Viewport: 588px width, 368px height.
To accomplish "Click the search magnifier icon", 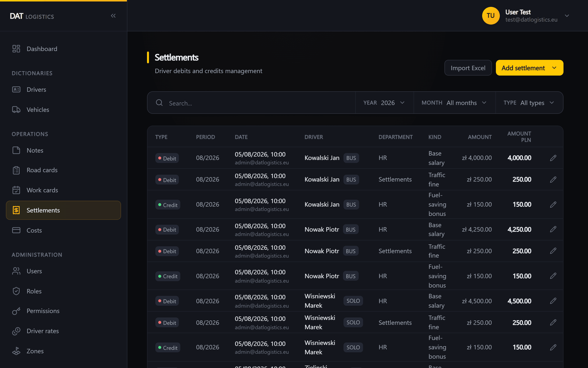I will point(159,103).
